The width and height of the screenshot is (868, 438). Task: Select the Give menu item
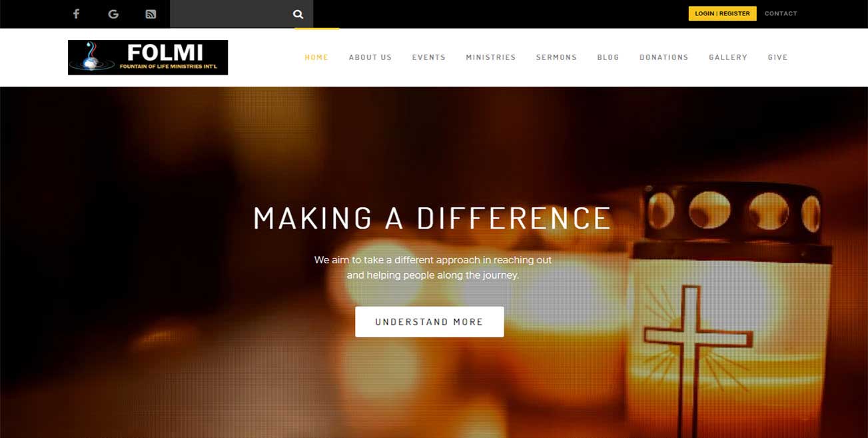coord(777,57)
